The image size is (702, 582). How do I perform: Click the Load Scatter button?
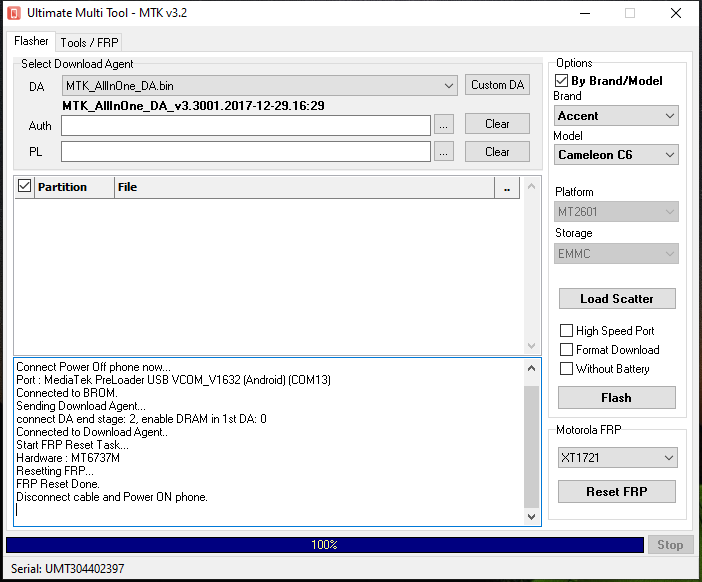click(617, 299)
